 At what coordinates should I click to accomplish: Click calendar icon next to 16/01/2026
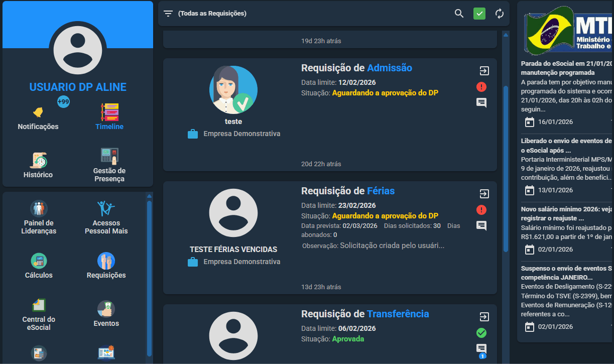click(529, 122)
